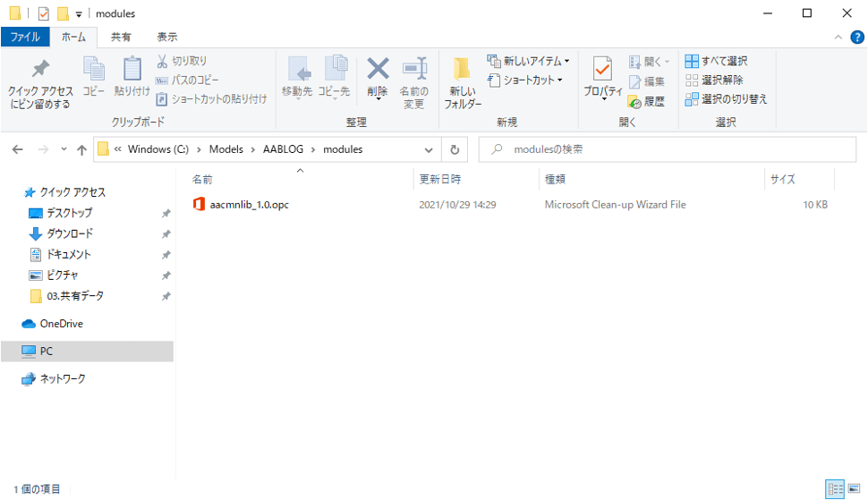Click the AABLOG breadcrumb

point(283,149)
